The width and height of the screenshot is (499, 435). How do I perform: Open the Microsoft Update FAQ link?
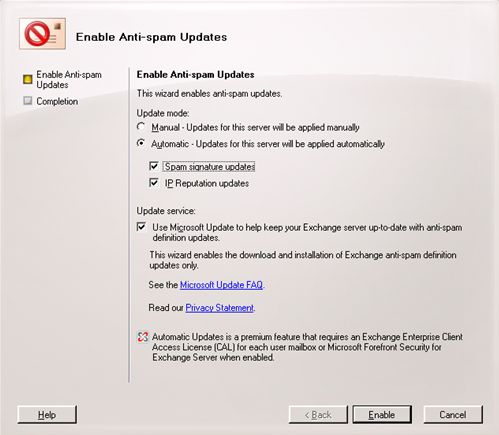221,285
